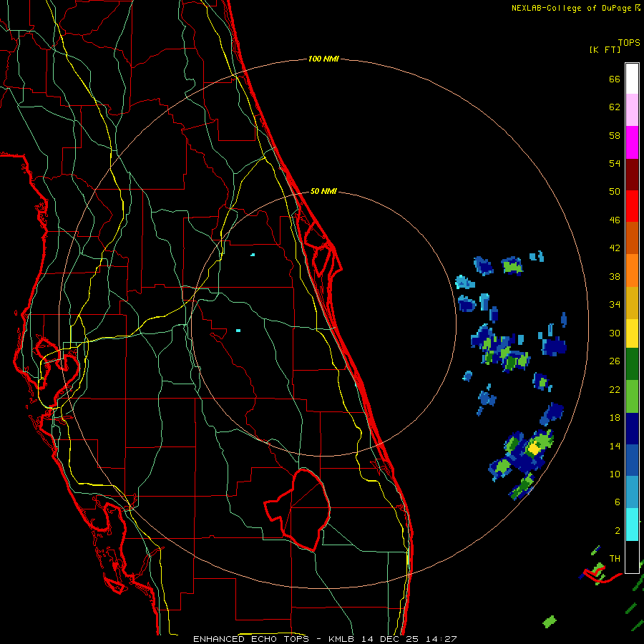Pick the dark green legend swatch
Viewport: 644px width, 644px height.
pyautogui.click(x=632, y=364)
